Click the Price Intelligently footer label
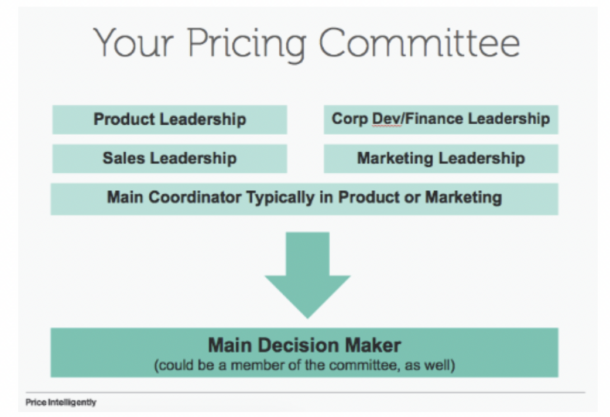Screen dimensions: 610x417 point(61,402)
